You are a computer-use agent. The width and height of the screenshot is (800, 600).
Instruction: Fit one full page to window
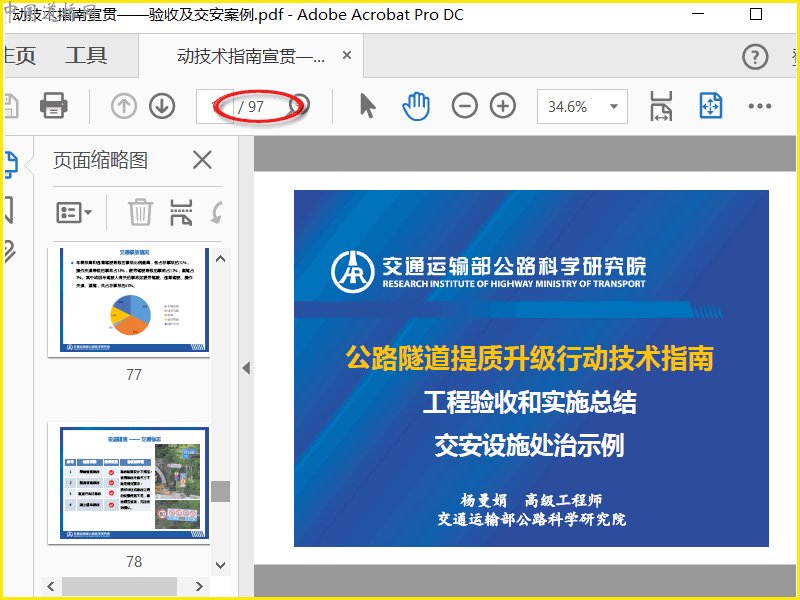coord(711,106)
